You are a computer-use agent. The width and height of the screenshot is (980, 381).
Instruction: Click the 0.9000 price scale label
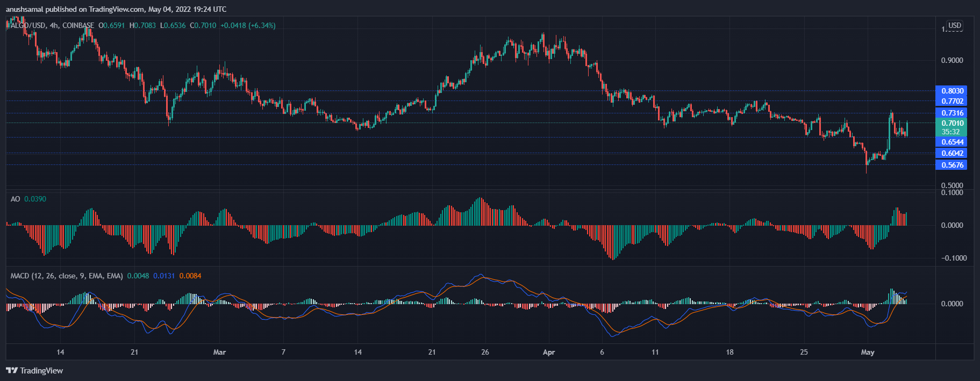952,60
